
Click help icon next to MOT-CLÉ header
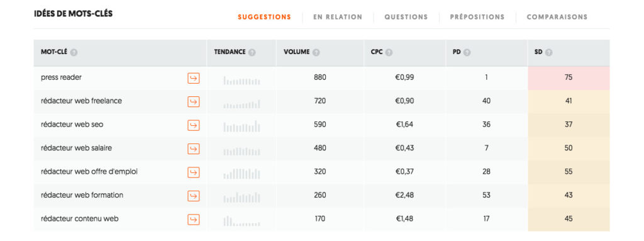click(x=74, y=53)
